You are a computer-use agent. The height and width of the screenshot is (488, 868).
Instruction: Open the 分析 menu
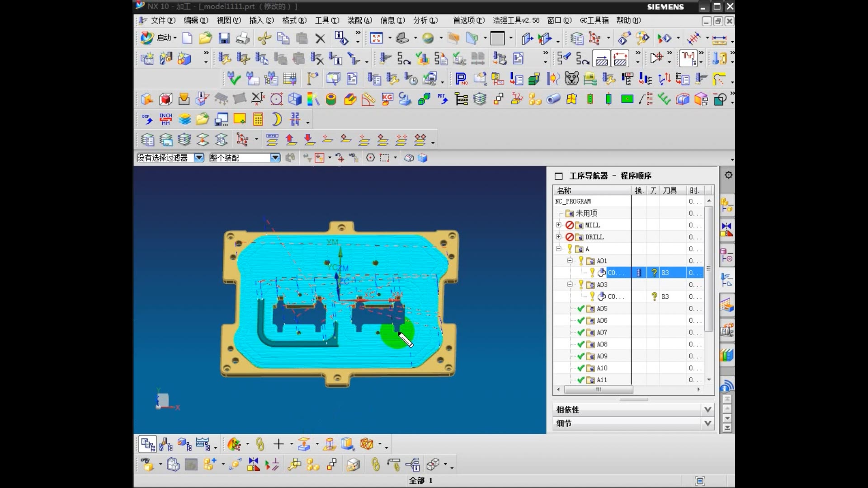(x=425, y=20)
